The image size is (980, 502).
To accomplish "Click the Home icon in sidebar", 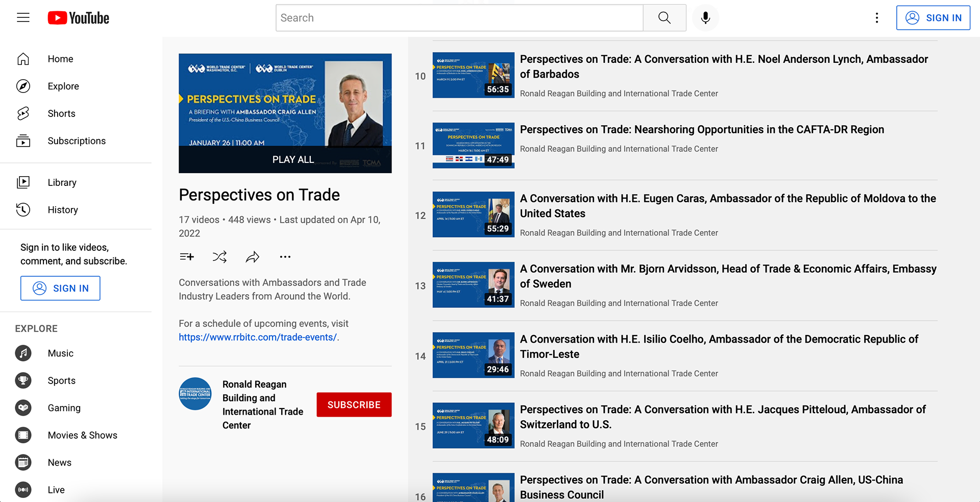I will [23, 59].
